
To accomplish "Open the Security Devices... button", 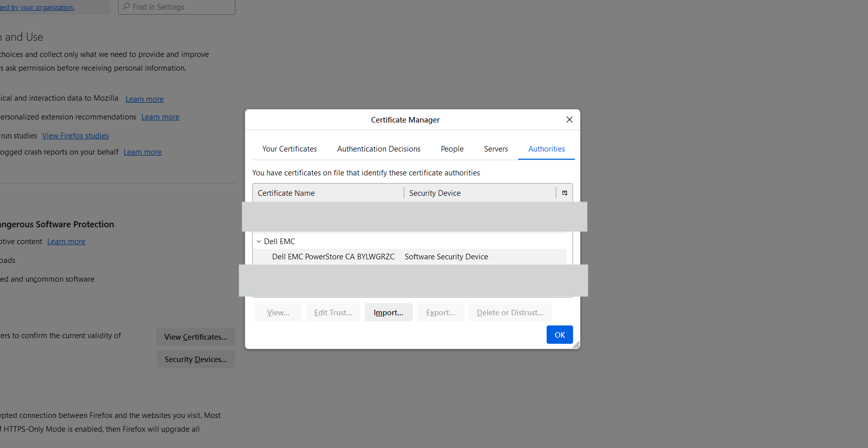I will point(196,360).
